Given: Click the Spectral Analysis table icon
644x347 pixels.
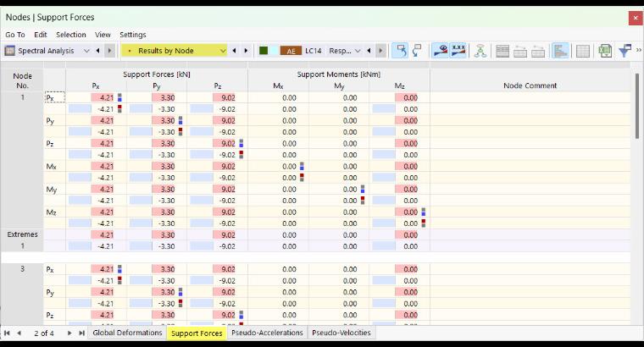Looking at the screenshot, I should coord(9,51).
